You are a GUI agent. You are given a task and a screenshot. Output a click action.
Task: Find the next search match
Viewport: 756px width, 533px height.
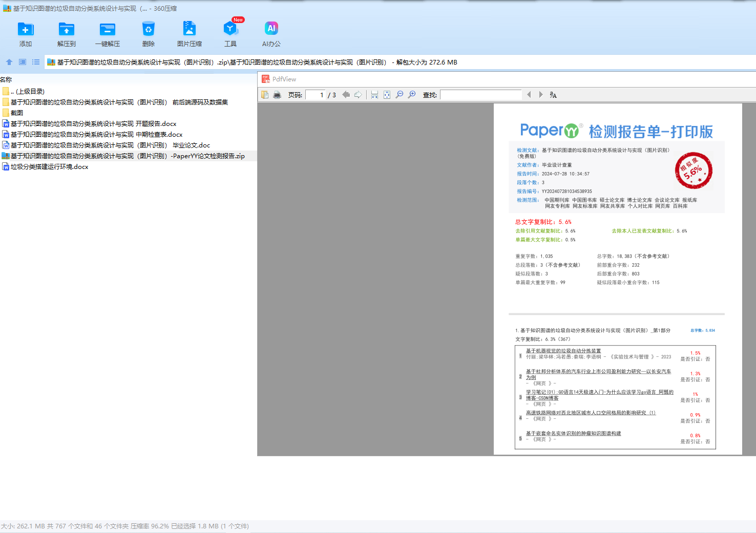click(541, 95)
